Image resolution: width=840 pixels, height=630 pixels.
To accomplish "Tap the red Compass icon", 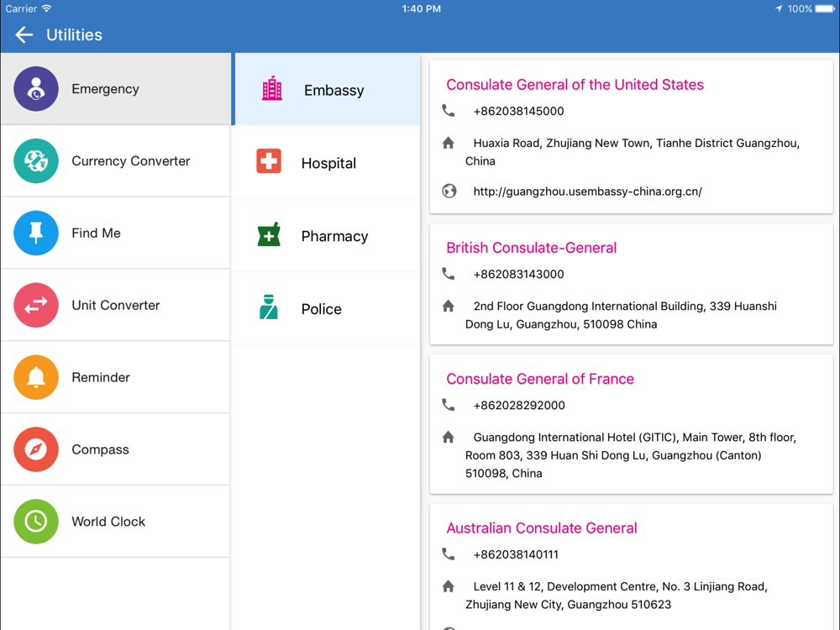I will [36, 449].
